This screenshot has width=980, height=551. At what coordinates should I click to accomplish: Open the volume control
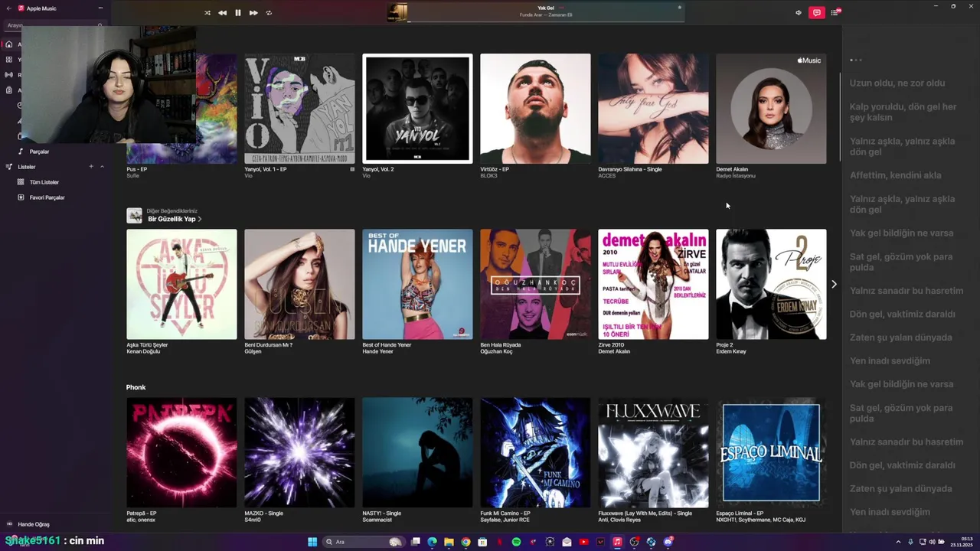(799, 12)
